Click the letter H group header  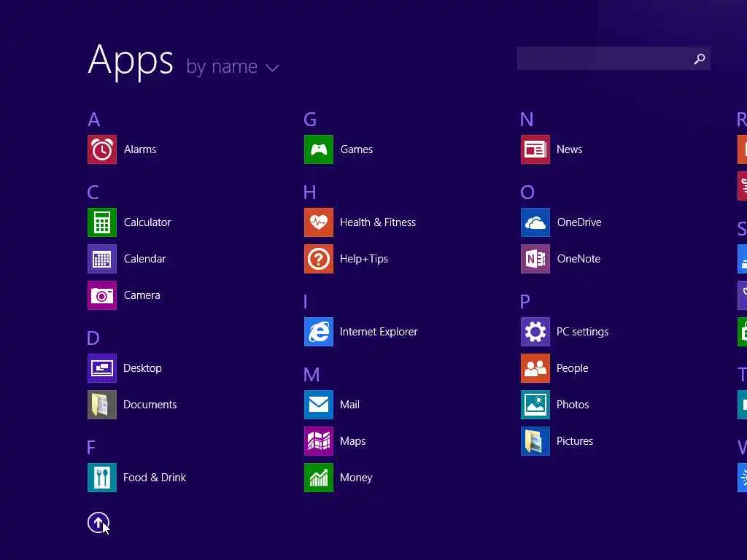tap(309, 192)
